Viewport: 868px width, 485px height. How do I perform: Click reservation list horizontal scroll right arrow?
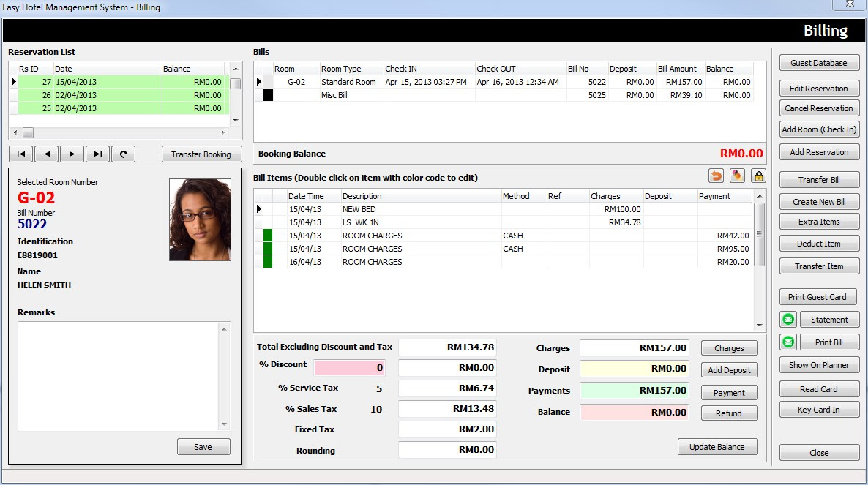click(x=222, y=132)
